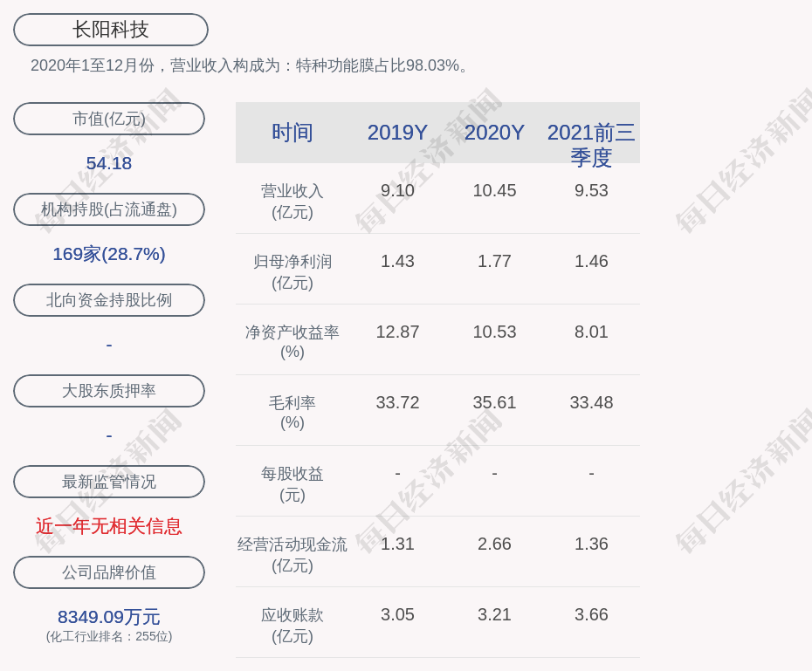
Task: Click ROE value 8.01
Action: (591, 332)
